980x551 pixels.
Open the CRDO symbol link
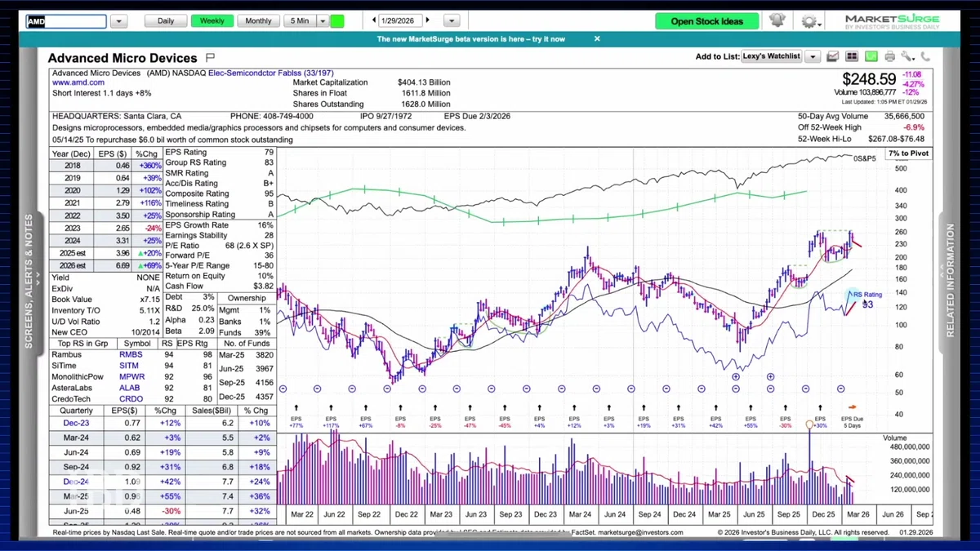click(x=131, y=399)
